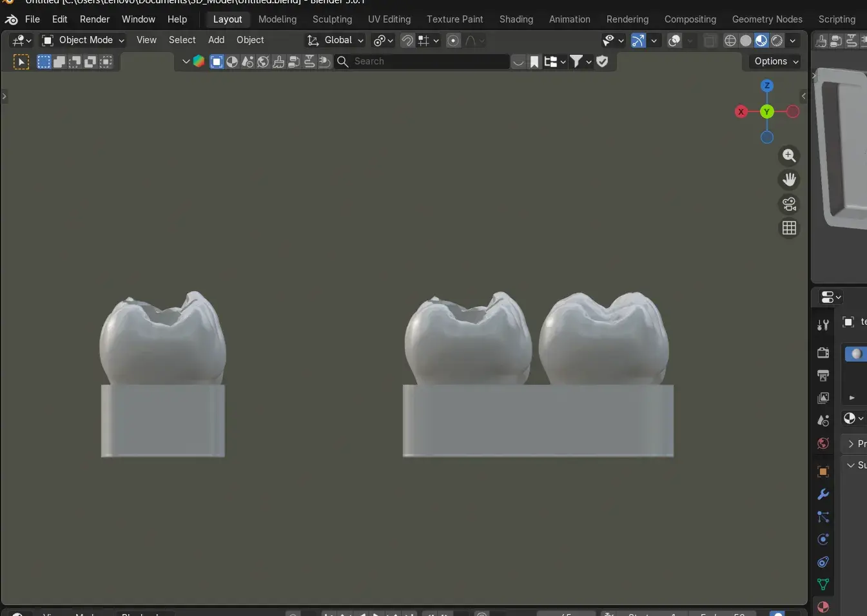Toggle proportional editing
This screenshot has width=867, height=616.
pyautogui.click(x=453, y=41)
